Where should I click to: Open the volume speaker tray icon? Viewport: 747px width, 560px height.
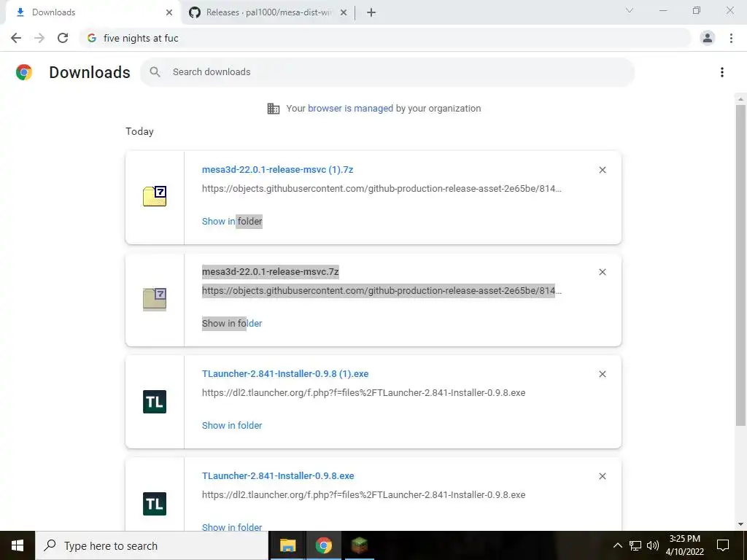pyautogui.click(x=653, y=545)
